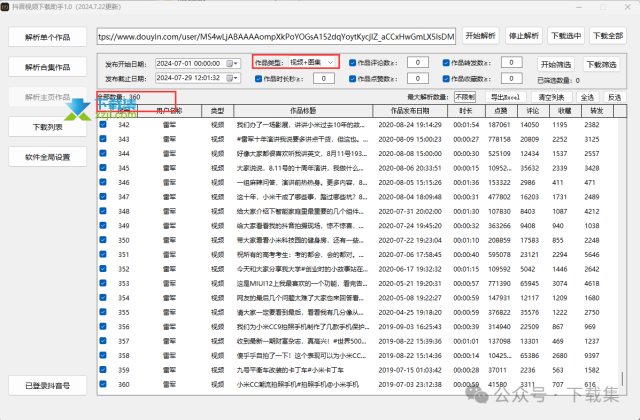The width and height of the screenshot is (640, 420).
Task: Select 解析单个作品 in the left sidebar
Action: 48,37
